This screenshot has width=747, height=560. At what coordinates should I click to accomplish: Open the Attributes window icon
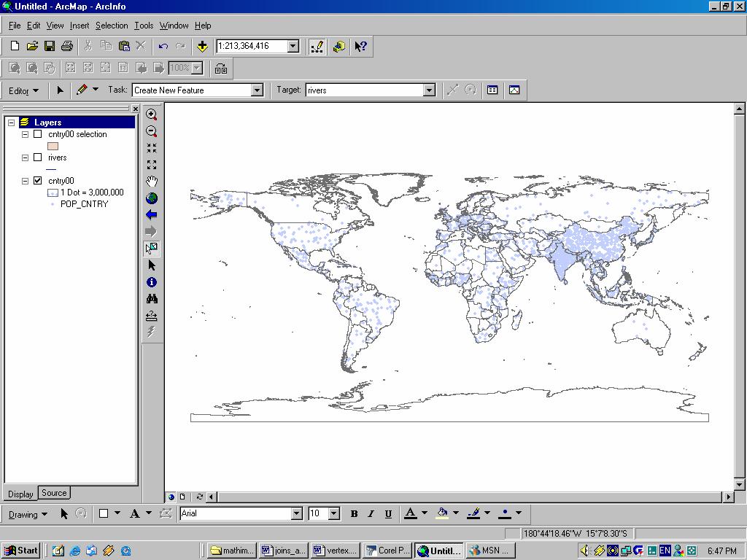click(492, 90)
